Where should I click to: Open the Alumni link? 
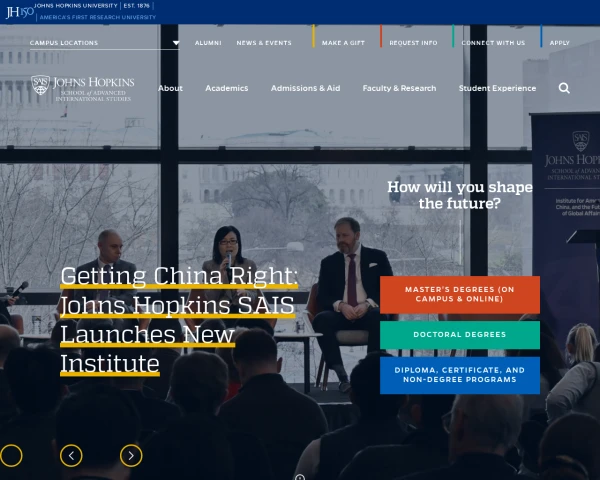point(208,43)
